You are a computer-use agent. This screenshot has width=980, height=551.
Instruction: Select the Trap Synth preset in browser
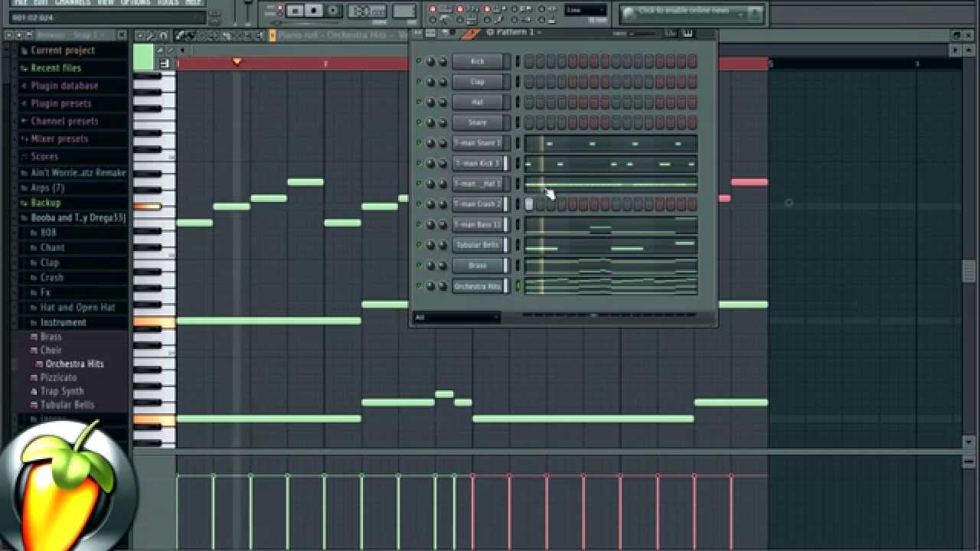click(62, 392)
